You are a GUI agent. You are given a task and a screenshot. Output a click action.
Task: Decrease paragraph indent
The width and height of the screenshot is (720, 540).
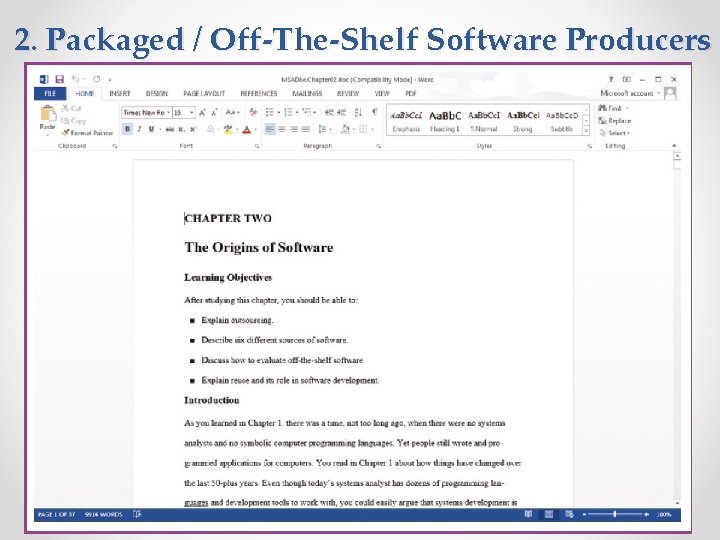pyautogui.click(x=329, y=112)
